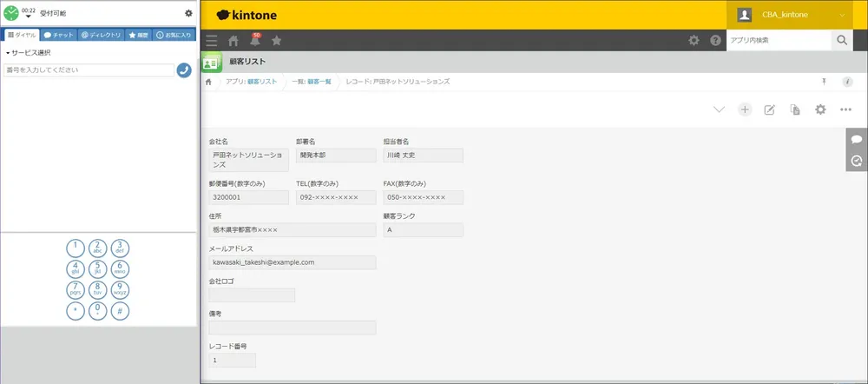Switch to the チャット tab

pyautogui.click(x=58, y=35)
